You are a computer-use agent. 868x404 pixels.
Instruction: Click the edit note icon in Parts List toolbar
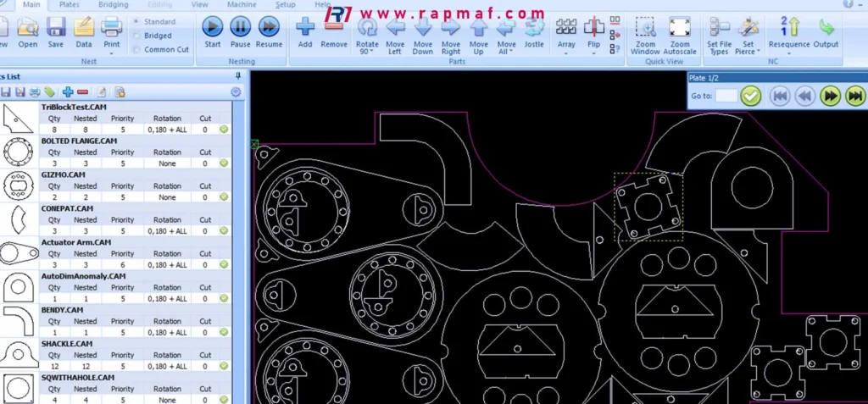pos(102,91)
